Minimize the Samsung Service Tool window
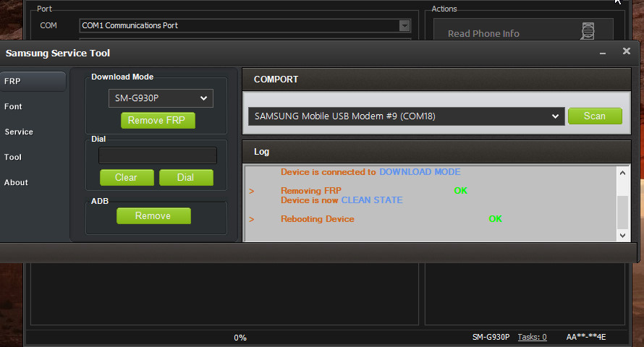This screenshot has height=347, width=644. click(x=603, y=53)
